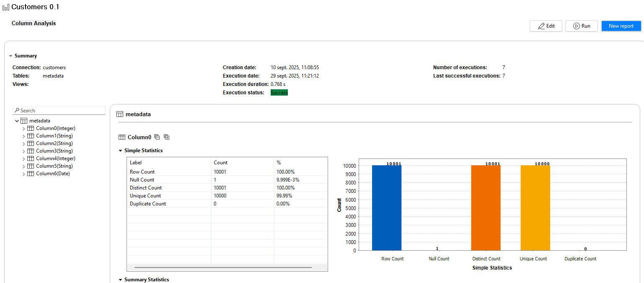Collapse the Simple Statistics section

tap(120, 151)
